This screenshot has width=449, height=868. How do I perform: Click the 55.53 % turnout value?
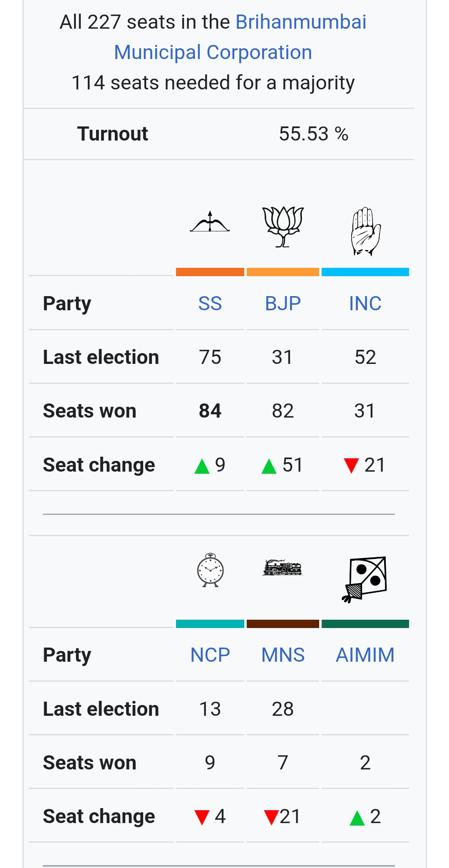tap(313, 134)
